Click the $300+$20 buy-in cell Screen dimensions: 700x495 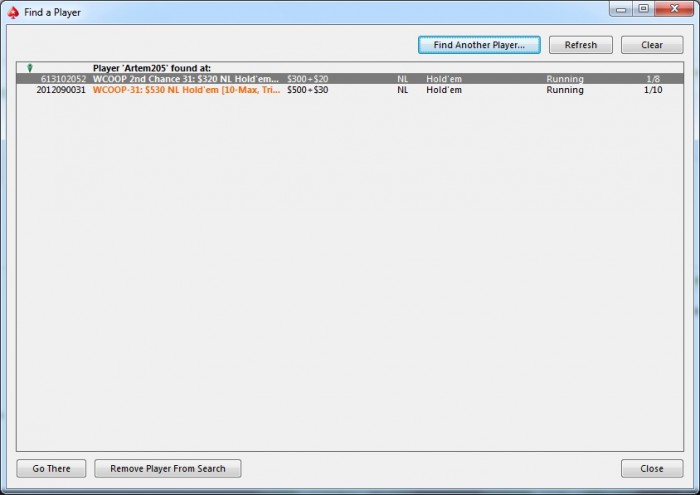point(308,79)
